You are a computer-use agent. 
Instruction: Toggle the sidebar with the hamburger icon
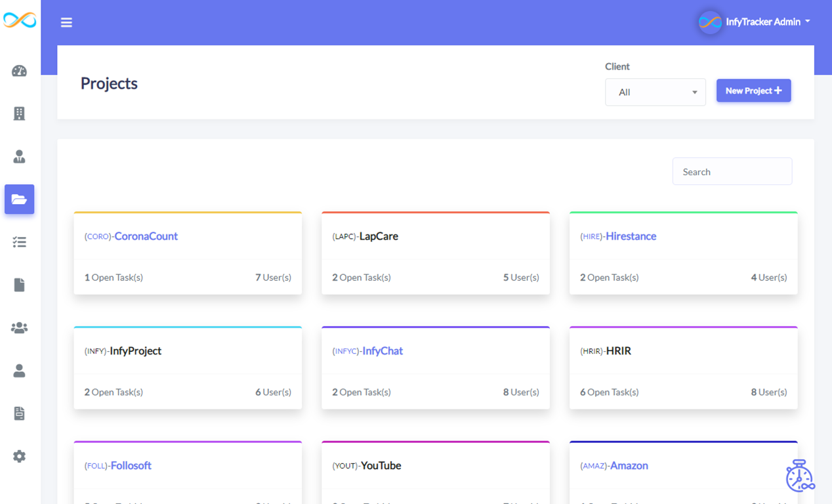point(66,22)
